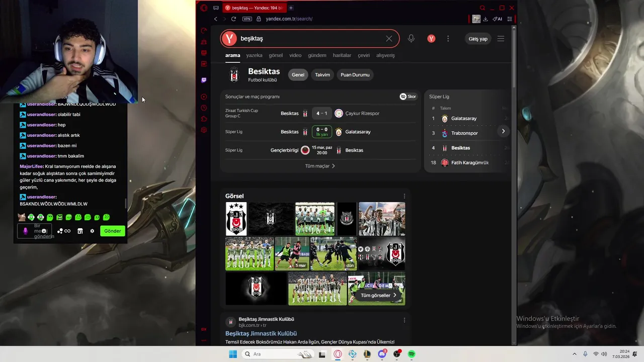Open the Aria AI assistant button
Image resolution: width=644 pixels, height=362 pixels.
498,19
